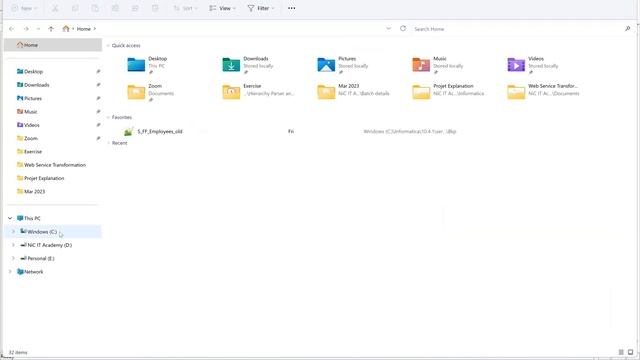The image size is (640, 360).
Task: Open the Music quick access folder icon
Action: (421, 64)
